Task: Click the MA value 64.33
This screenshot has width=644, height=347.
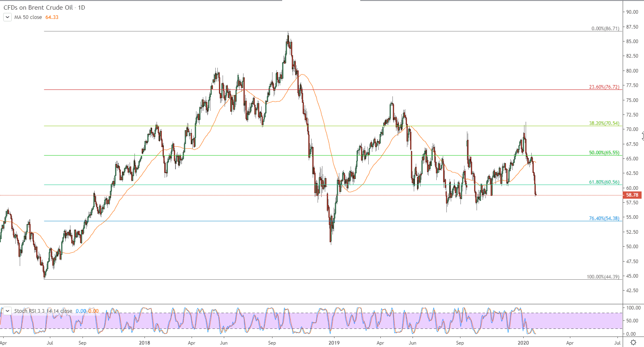Action: 52,17
